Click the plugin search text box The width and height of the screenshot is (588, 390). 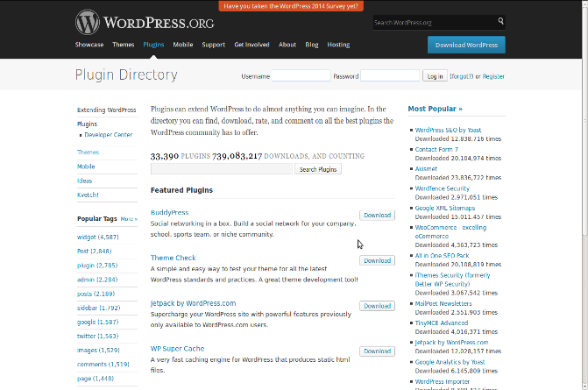tap(221, 169)
